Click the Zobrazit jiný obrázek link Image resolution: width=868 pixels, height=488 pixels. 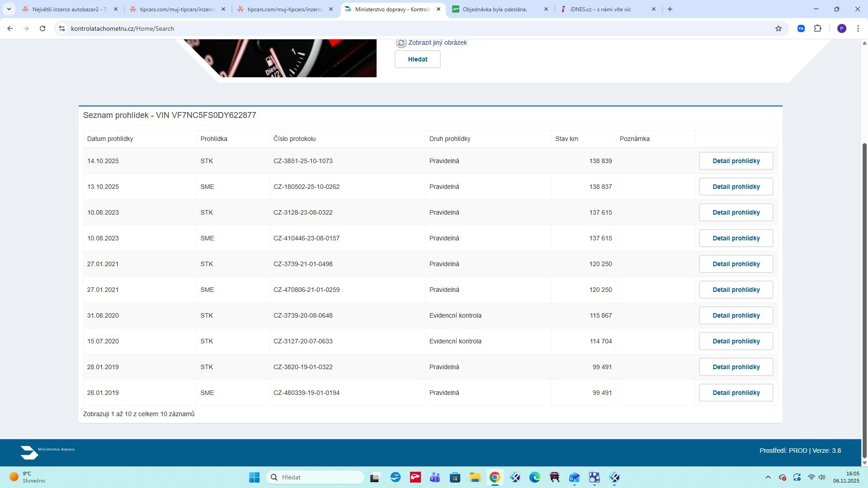437,42
